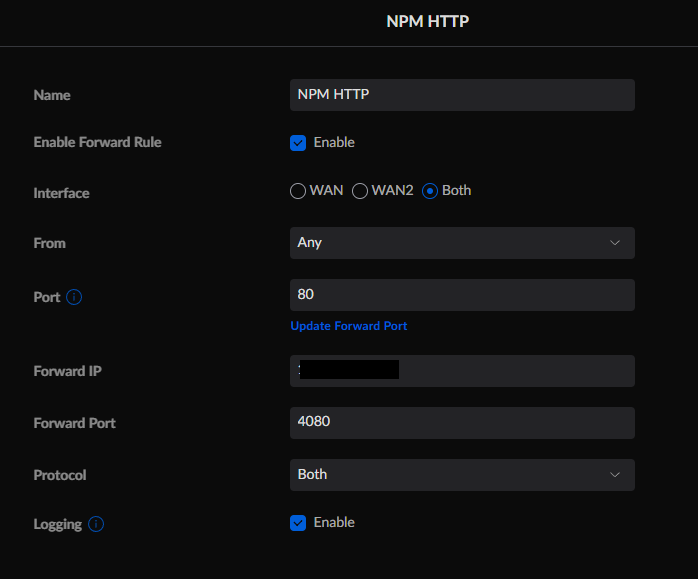Click the Forward Port field showing 4080
This screenshot has width=698, height=579.
click(461, 423)
